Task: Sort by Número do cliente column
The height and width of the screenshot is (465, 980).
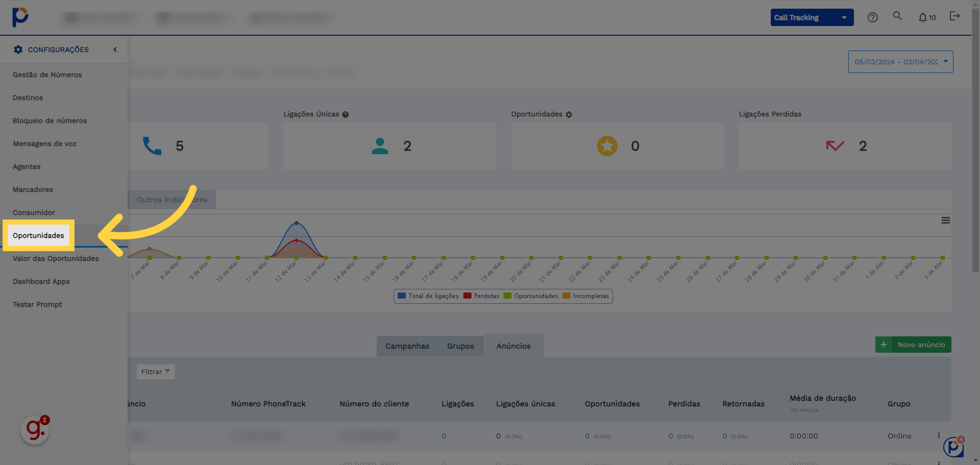Action: (374, 404)
